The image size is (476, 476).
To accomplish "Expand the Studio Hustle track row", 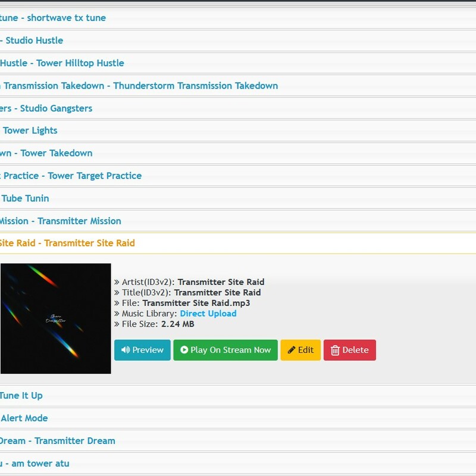I will (238, 40).
